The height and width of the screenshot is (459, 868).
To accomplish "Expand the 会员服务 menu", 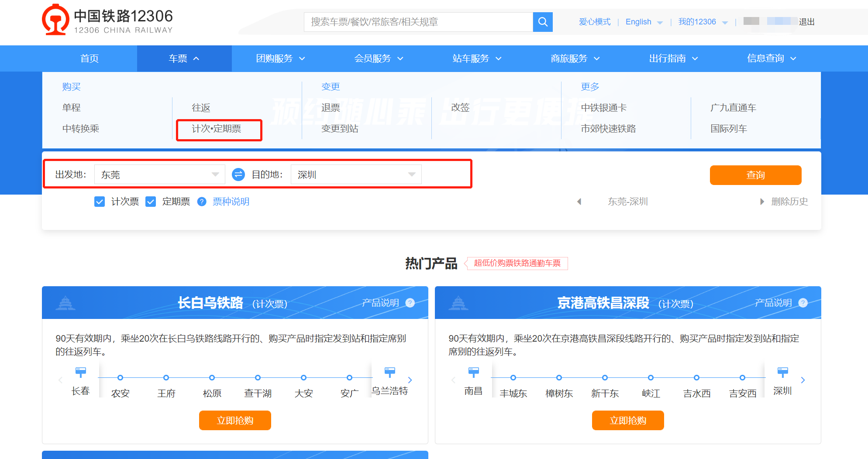I will click(x=379, y=58).
